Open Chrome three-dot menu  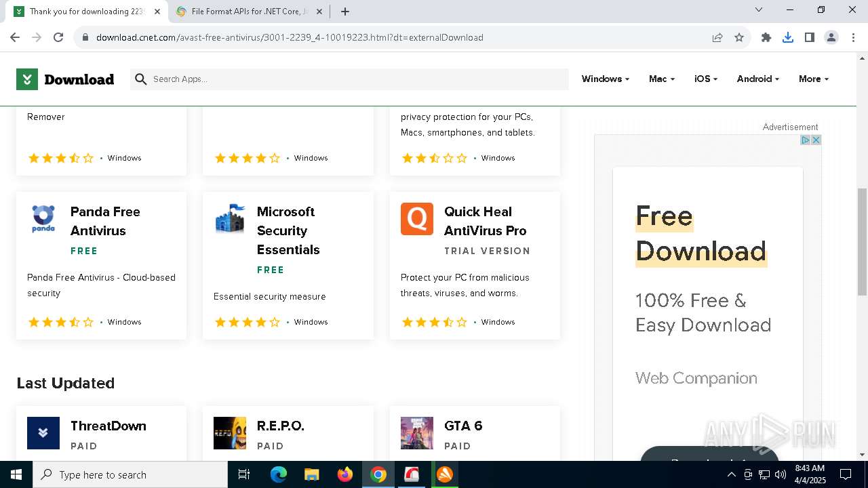pyautogui.click(x=852, y=37)
